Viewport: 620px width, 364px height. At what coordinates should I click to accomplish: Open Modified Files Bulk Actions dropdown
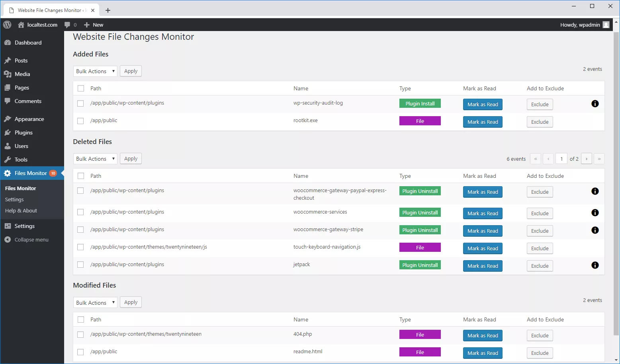(95, 303)
